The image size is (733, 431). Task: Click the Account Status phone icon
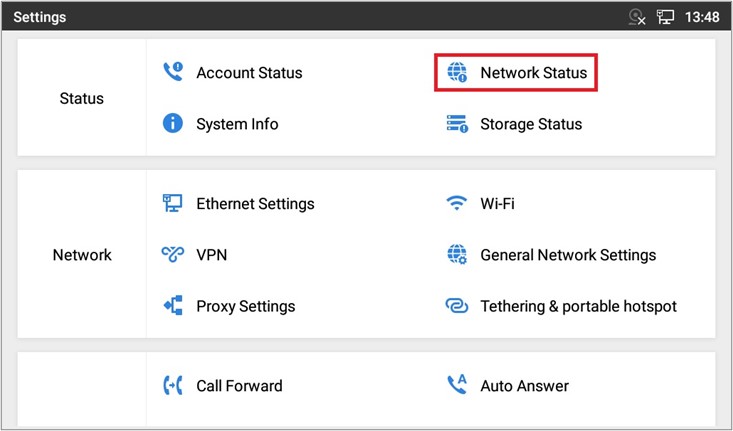click(x=172, y=73)
